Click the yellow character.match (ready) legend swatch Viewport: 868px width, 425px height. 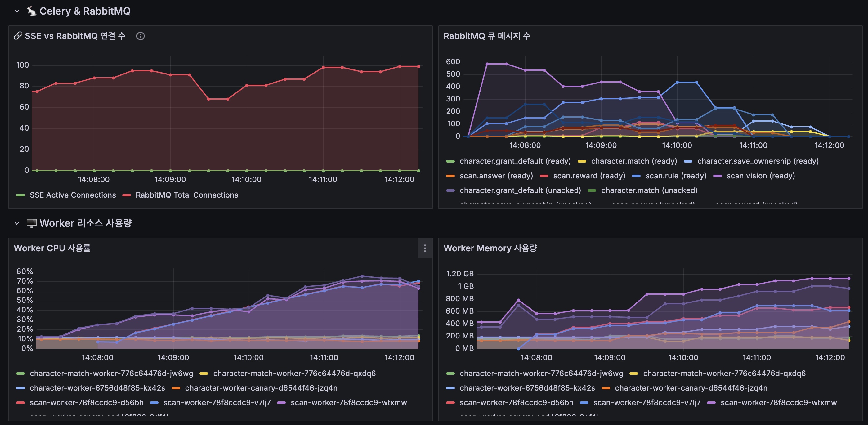pos(582,161)
